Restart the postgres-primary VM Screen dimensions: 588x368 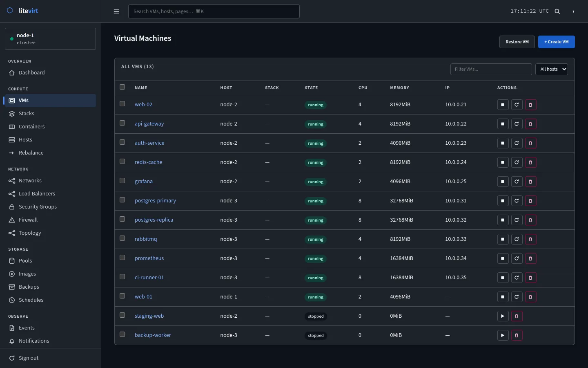coord(517,201)
